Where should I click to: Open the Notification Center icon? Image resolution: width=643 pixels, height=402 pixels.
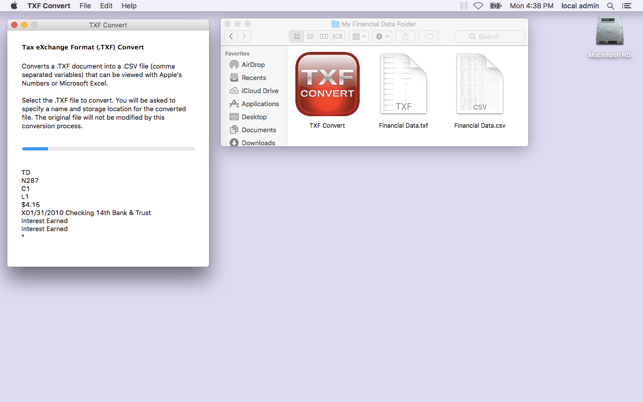(627, 6)
